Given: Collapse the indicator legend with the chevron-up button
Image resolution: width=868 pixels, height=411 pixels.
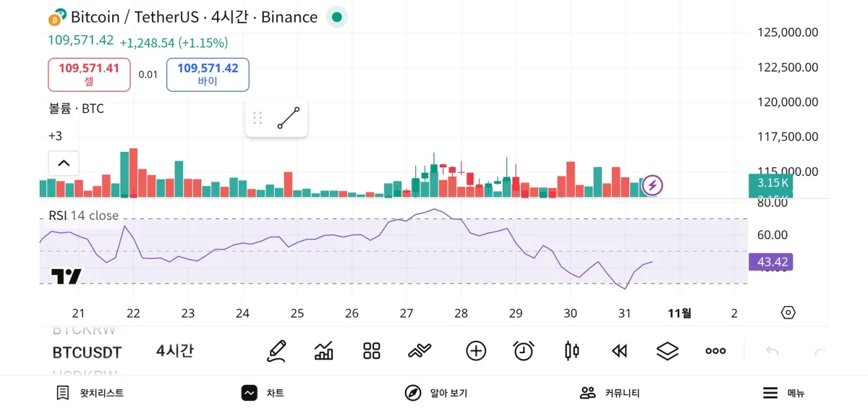Looking at the screenshot, I should point(64,163).
